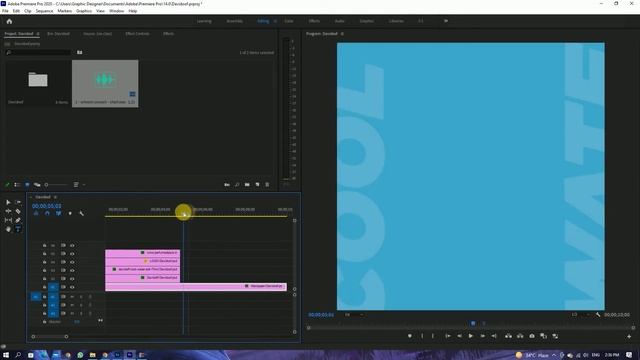Mute the first audio track
640x360 pixels.
(72, 297)
